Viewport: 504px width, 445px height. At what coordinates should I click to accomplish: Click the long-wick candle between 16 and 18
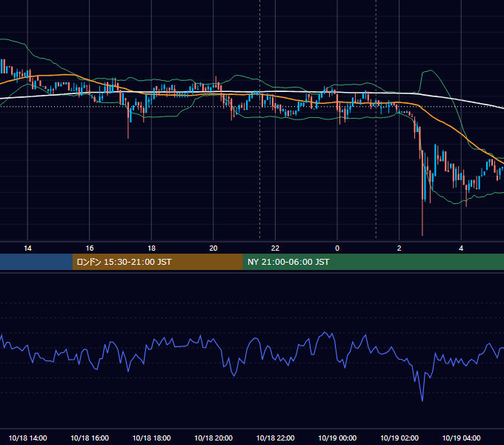click(128, 119)
